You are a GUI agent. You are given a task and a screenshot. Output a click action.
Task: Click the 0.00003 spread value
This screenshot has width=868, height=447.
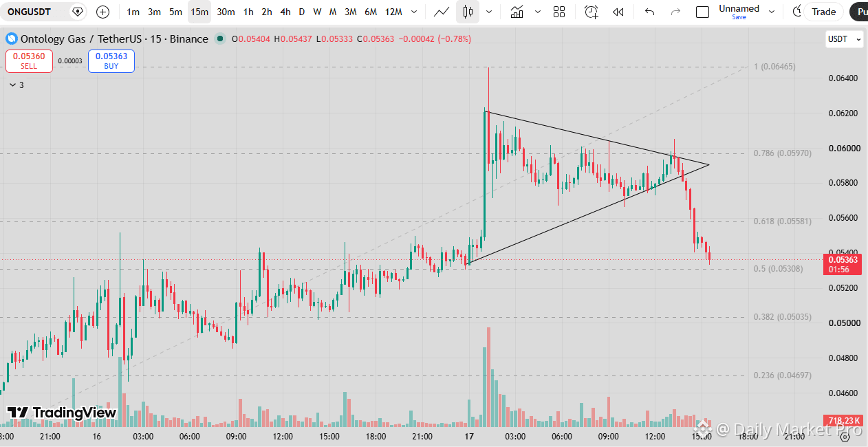click(x=70, y=61)
